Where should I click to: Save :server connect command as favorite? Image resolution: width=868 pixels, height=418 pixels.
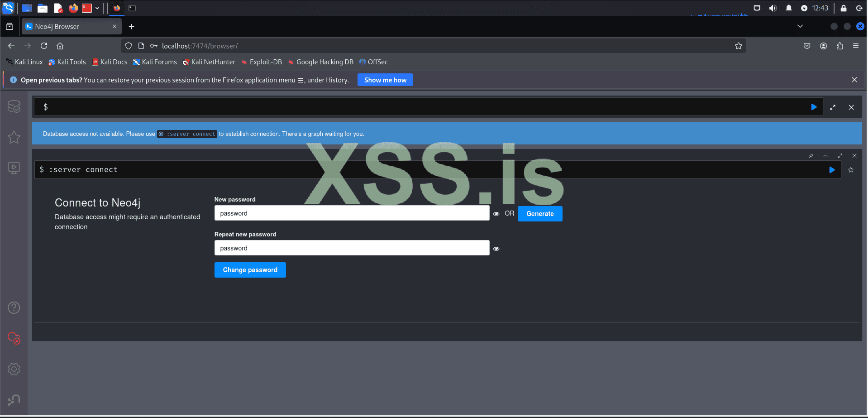click(851, 170)
